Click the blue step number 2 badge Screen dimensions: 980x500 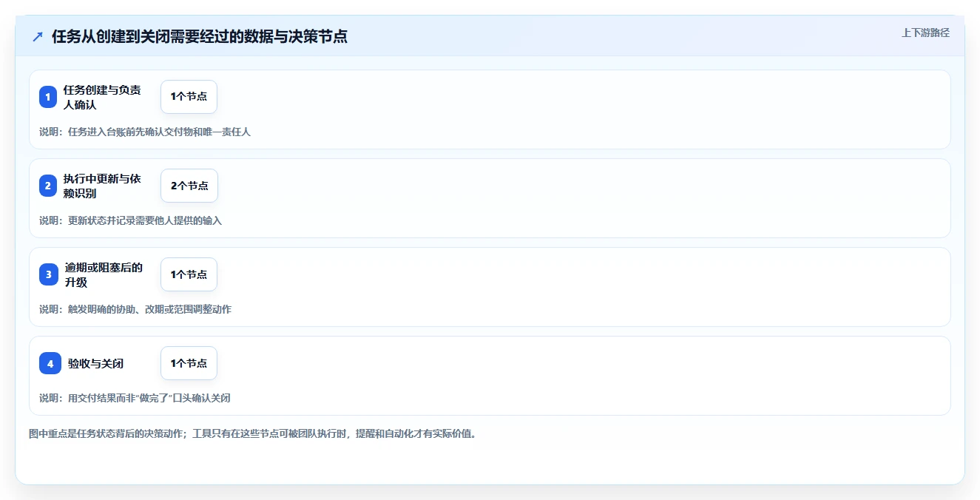pyautogui.click(x=48, y=186)
